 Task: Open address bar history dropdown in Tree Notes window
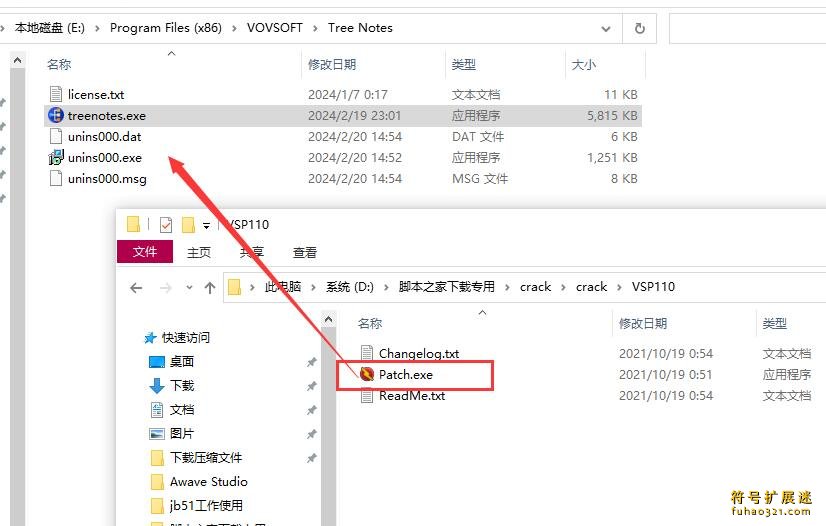point(606,28)
